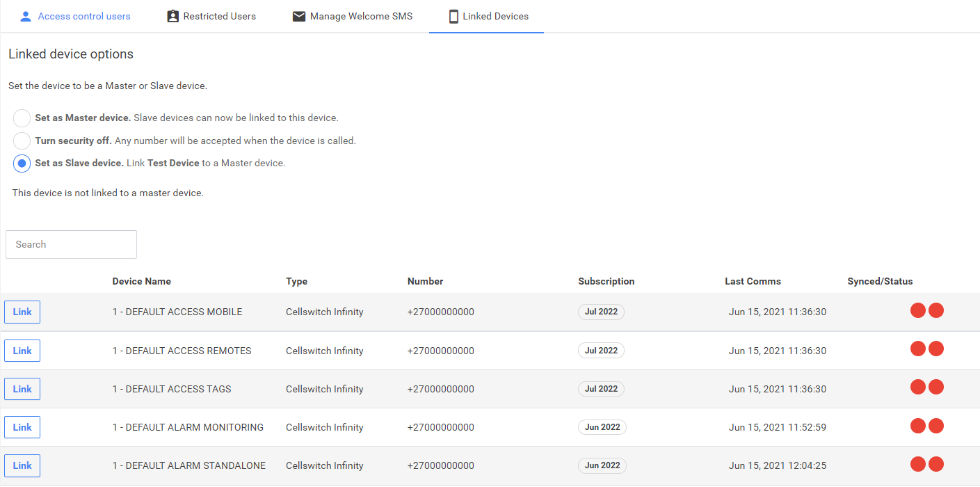Click the Device Name column header
980x487 pixels.
tap(141, 282)
